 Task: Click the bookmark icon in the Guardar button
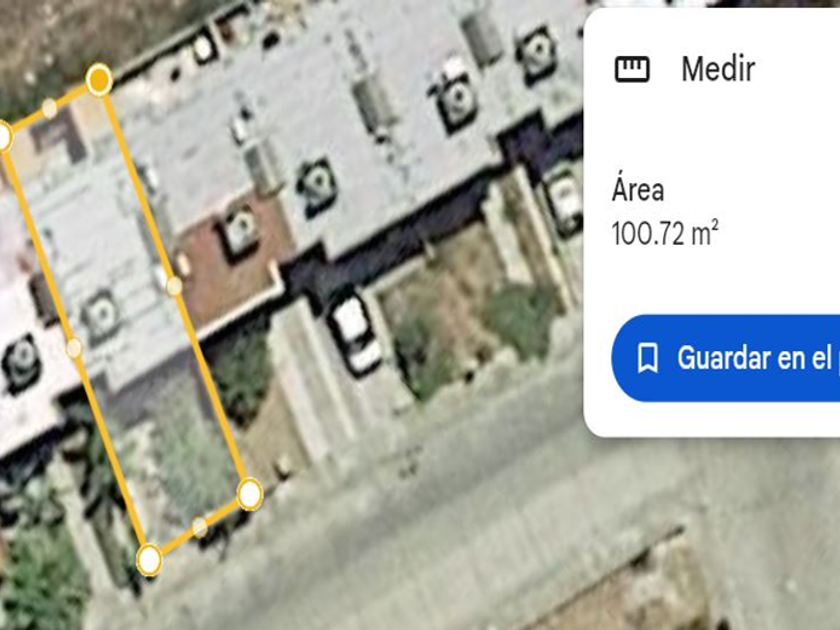coord(648,358)
